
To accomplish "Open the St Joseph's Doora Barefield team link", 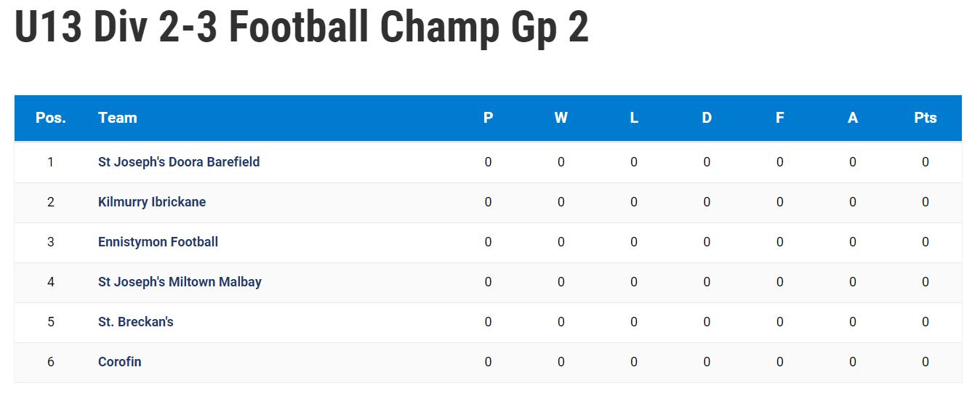I will [179, 162].
